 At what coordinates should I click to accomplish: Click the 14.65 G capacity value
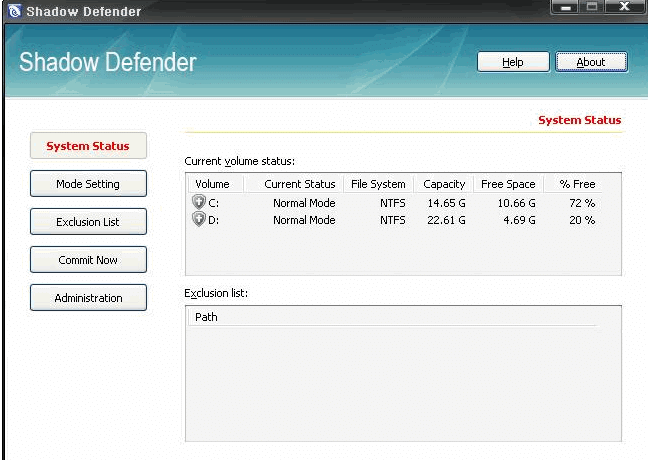coord(446,203)
